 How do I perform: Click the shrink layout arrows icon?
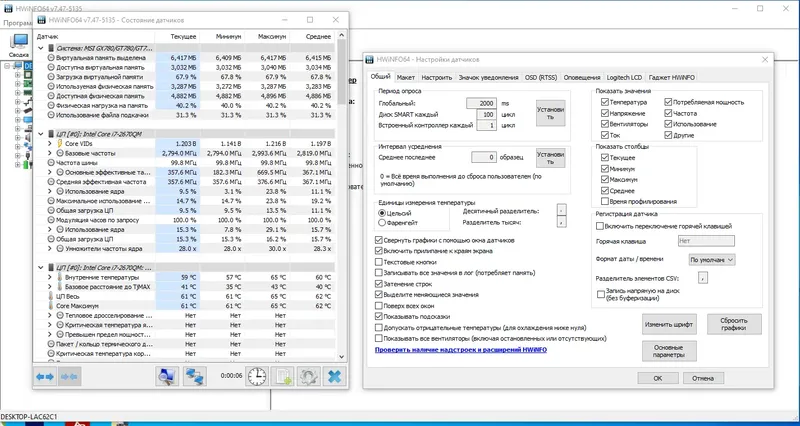pyautogui.click(x=69, y=377)
